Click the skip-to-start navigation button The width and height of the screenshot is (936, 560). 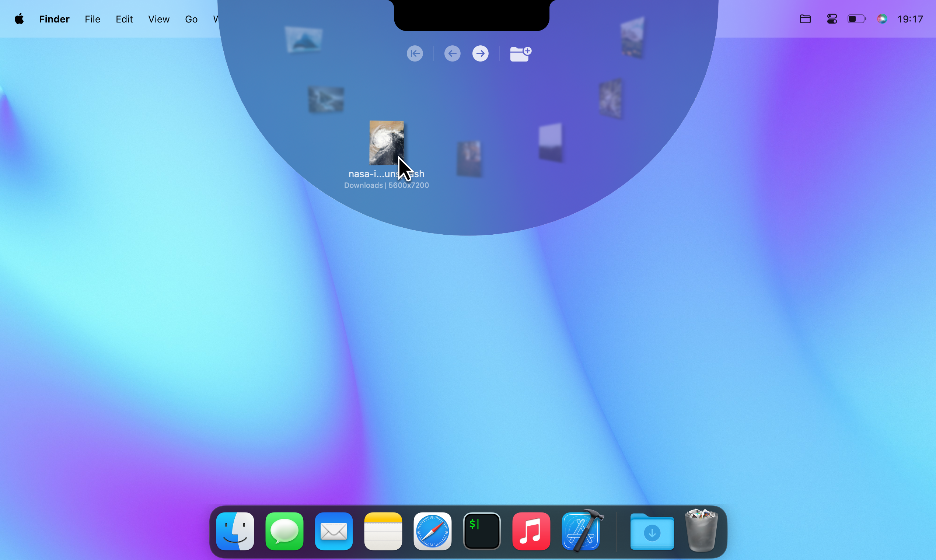point(415,53)
